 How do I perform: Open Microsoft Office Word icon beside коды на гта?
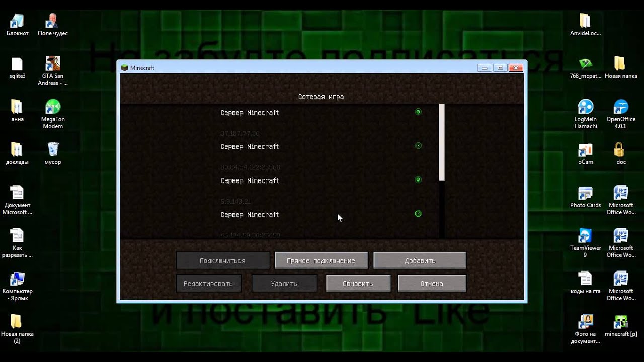(620, 287)
